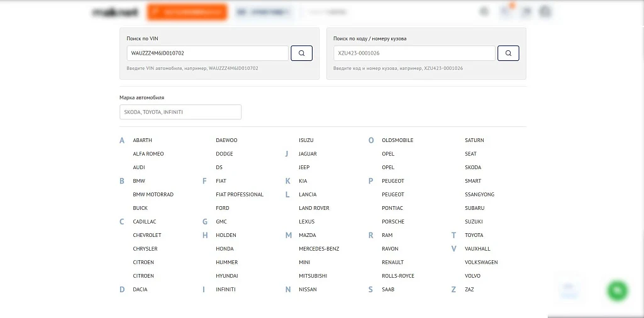Open BMW MOTORRAD catalog link

[153, 194]
